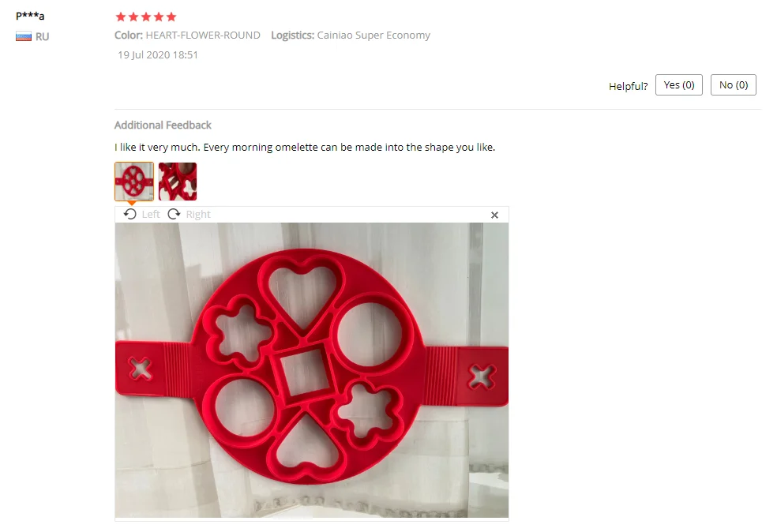The height and width of the screenshot is (532, 777).
Task: Click the reviewer name P***a
Action: coord(30,15)
